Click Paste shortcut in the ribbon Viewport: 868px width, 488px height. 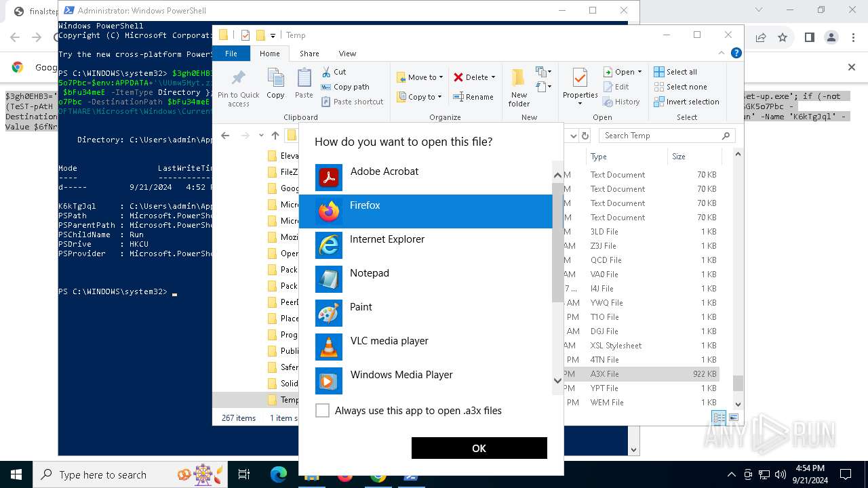(352, 102)
